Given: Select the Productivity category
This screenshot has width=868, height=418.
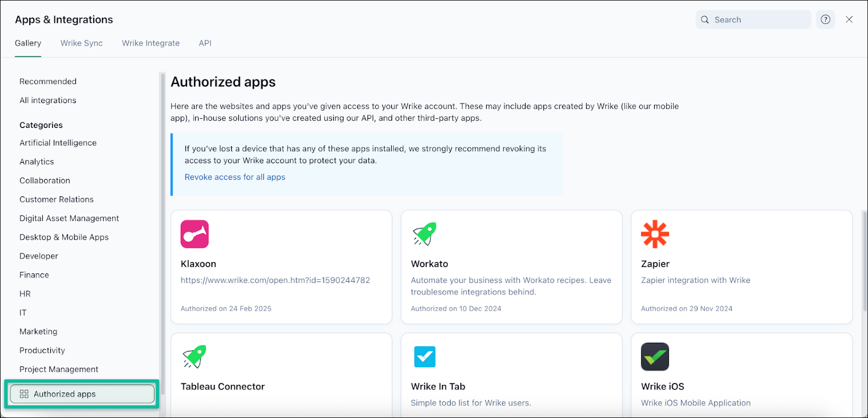Looking at the screenshot, I should [42, 350].
